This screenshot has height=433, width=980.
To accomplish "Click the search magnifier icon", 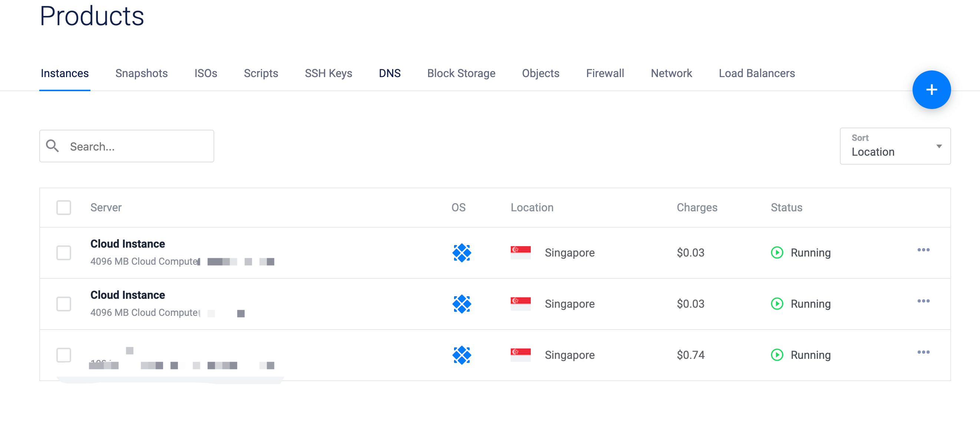I will tap(52, 146).
